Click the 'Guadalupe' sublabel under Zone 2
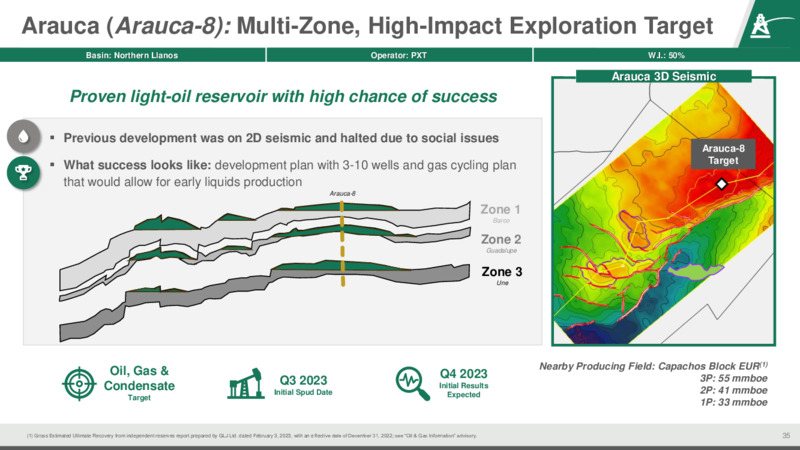The image size is (800, 450). click(502, 251)
